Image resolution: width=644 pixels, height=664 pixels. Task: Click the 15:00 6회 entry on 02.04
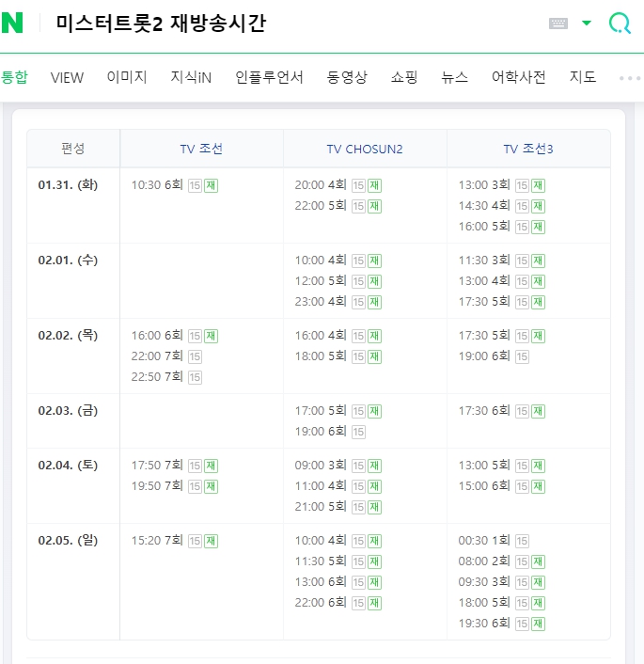(x=484, y=486)
